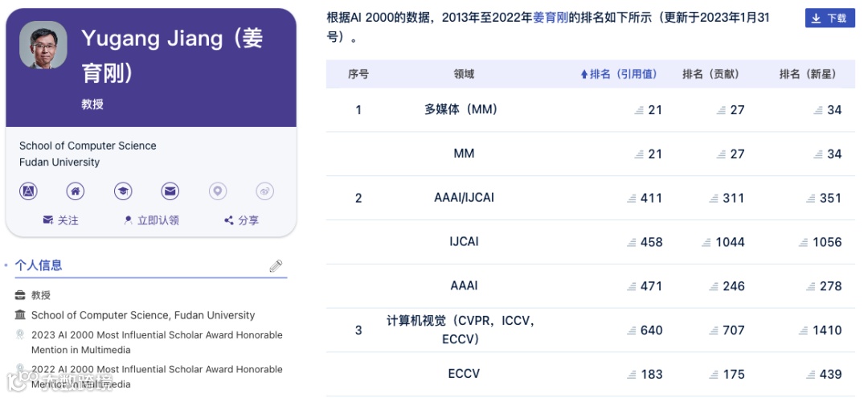Click bar icon beside IJCAI contribution rank 1044
Screen dimensions: 868x398
coord(706,242)
